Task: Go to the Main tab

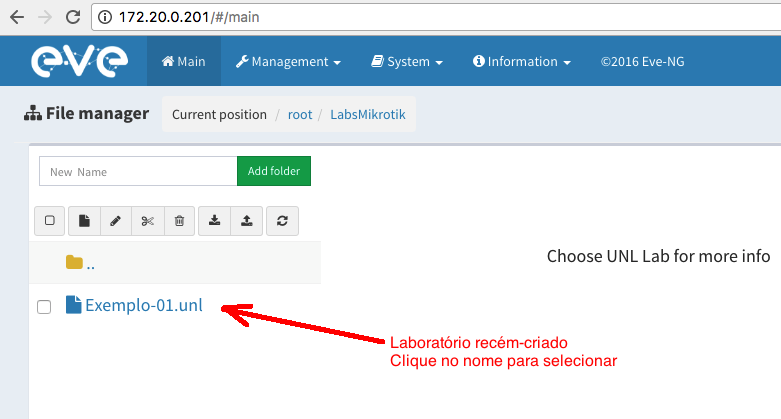Action: (183, 62)
